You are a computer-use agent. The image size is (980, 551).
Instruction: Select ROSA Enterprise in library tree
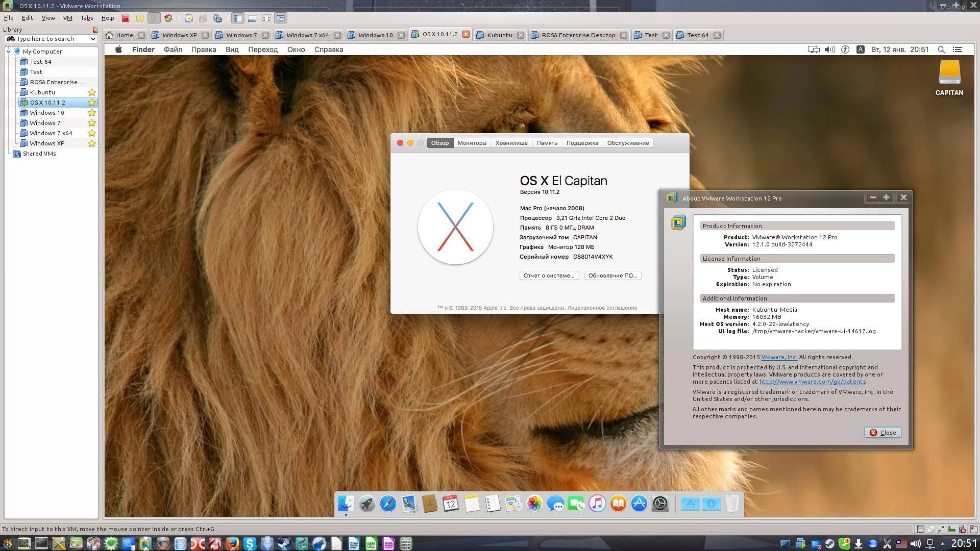coord(57,82)
